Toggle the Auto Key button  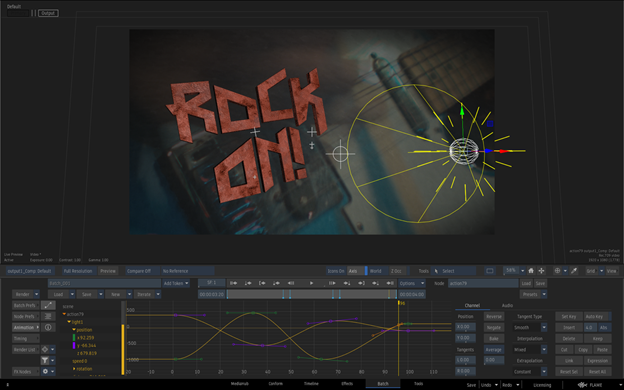click(596, 316)
